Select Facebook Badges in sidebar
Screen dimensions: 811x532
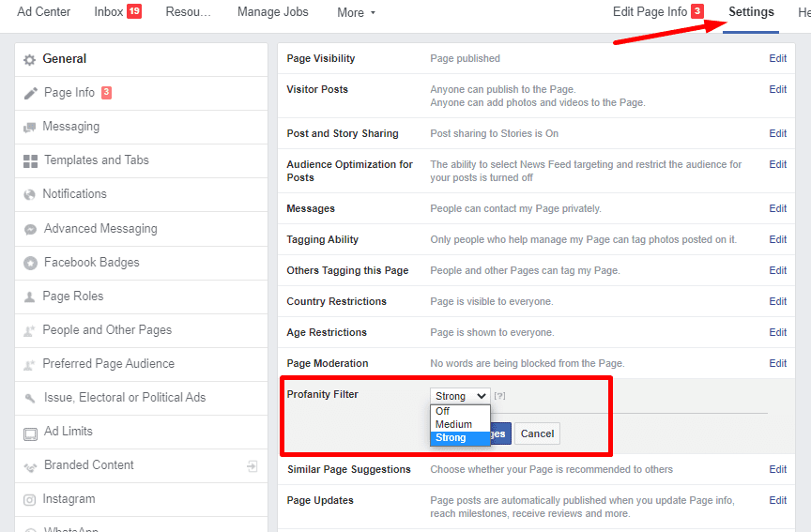(x=141, y=263)
